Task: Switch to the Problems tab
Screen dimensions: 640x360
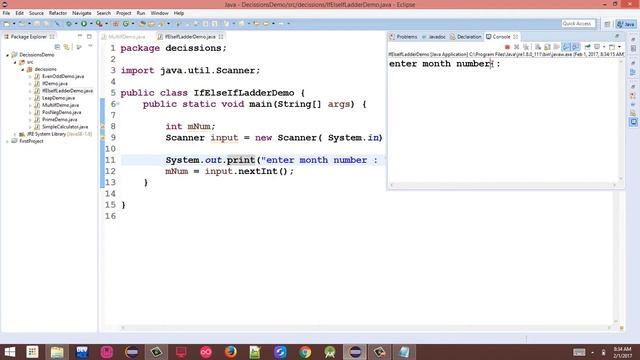Action: (404, 37)
